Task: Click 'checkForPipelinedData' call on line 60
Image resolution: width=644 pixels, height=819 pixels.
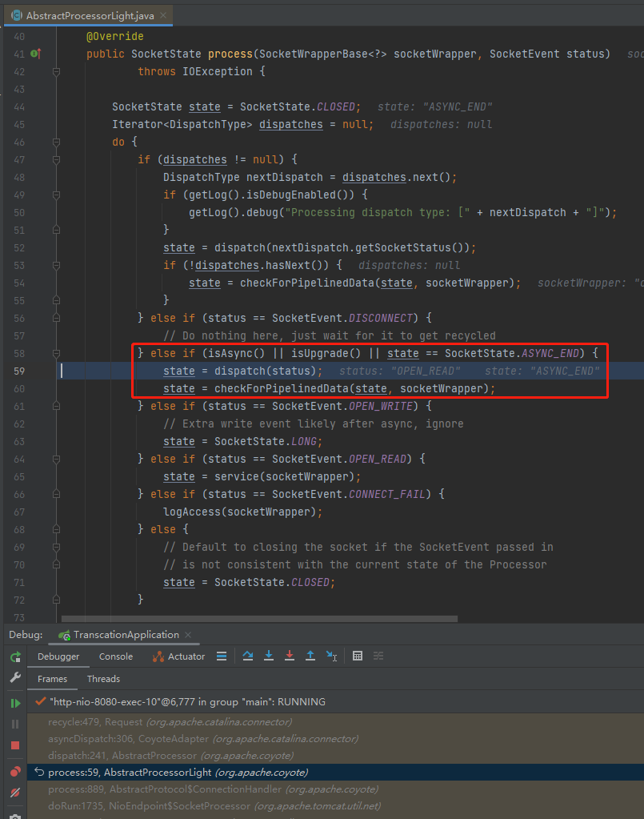Action: tap(282, 388)
